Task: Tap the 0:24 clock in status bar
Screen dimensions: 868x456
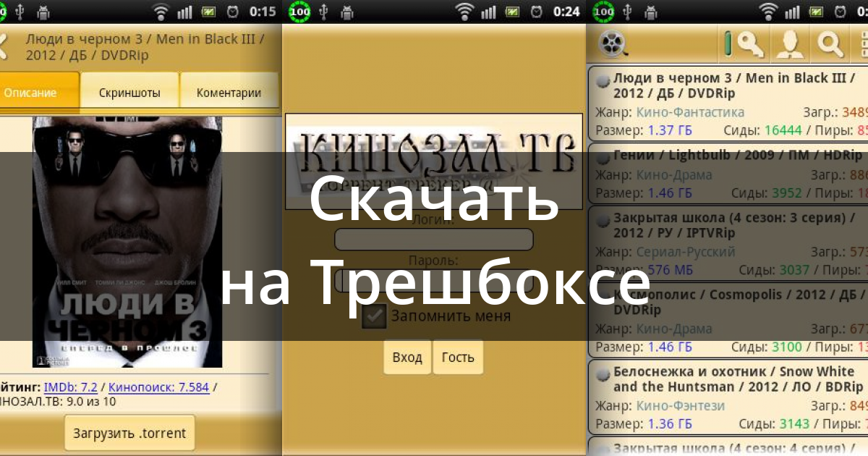Action: (x=566, y=12)
